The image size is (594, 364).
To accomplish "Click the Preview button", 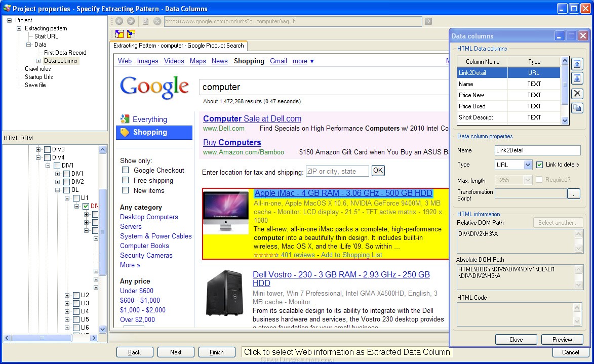I will [x=562, y=340].
